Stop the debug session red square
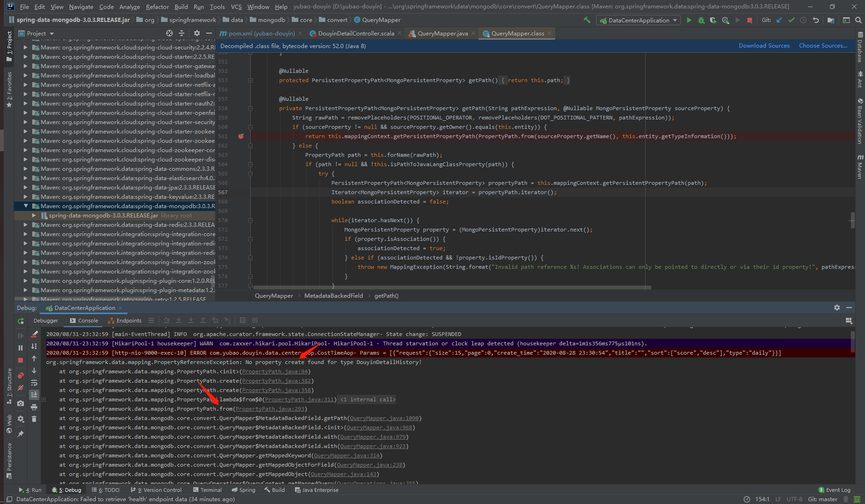The image size is (865, 504). pyautogui.click(x=21, y=360)
